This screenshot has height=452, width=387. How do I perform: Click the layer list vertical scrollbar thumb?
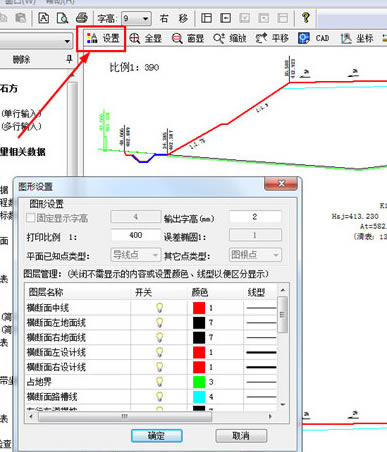(283, 314)
